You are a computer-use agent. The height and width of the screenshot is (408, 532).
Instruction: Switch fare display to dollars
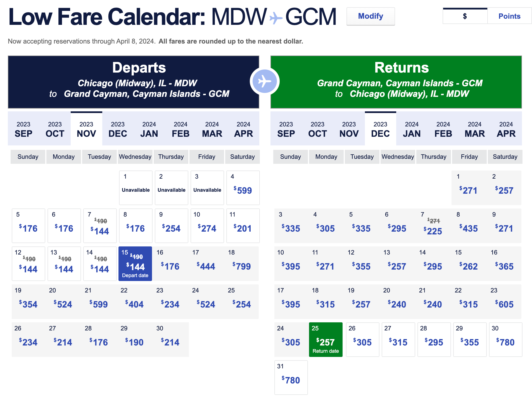click(465, 16)
